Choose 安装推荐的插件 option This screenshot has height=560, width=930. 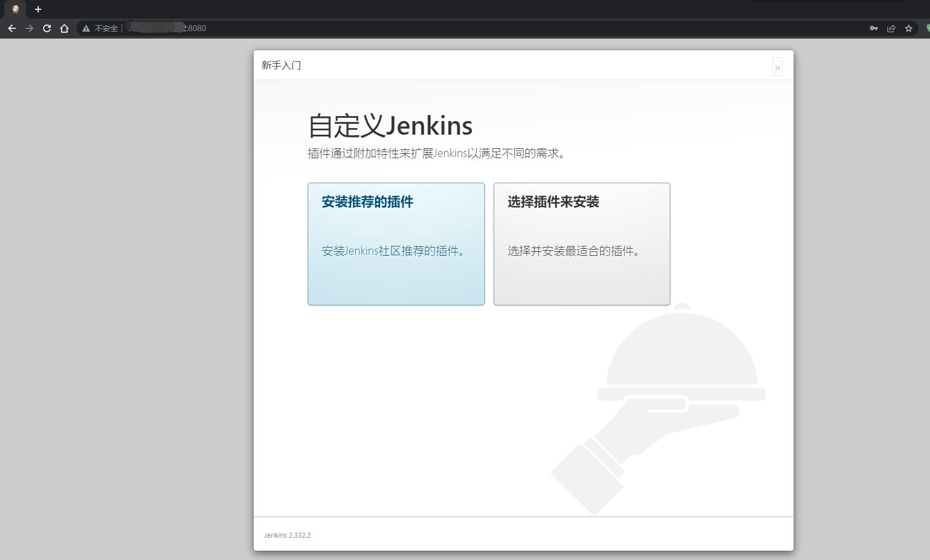click(x=396, y=244)
